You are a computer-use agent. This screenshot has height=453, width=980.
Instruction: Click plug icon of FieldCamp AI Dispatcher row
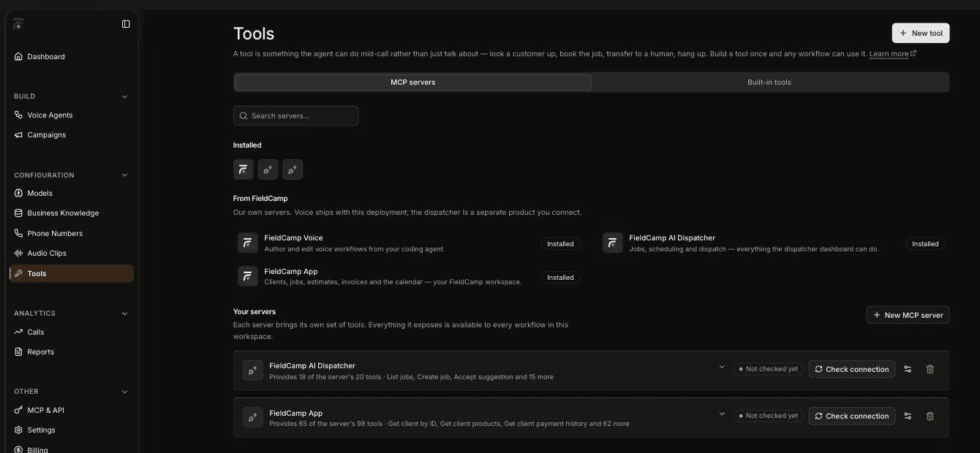tap(253, 370)
